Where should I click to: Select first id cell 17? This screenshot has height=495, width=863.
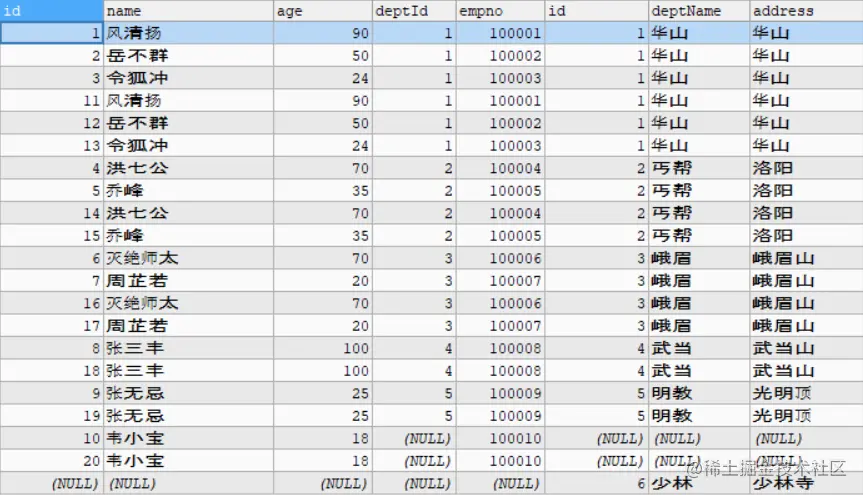pos(52,327)
